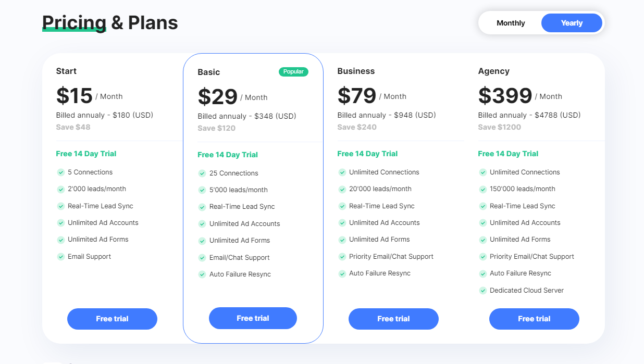
Task: Click Free trial button for Business plan
Action: pyautogui.click(x=393, y=319)
